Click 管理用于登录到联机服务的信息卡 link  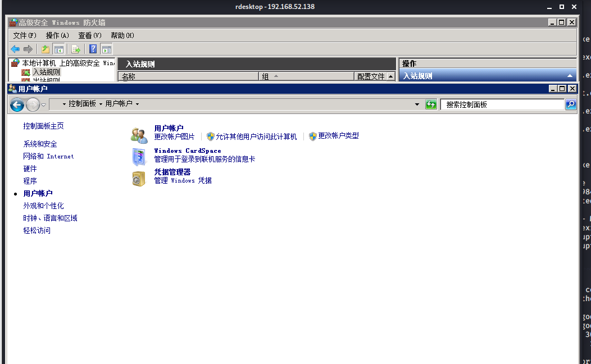(x=204, y=159)
